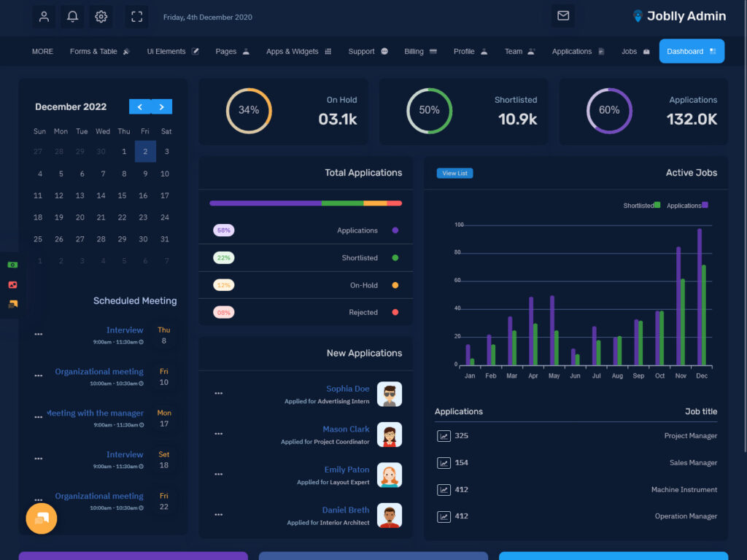Expand the Forms & Table menu
This screenshot has height=560, width=747.
click(100, 52)
